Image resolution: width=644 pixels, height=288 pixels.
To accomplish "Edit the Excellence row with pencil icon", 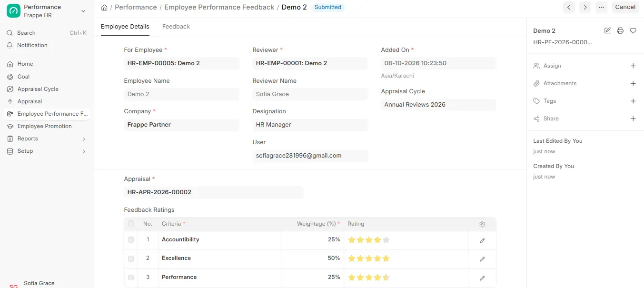I will click(482, 259).
